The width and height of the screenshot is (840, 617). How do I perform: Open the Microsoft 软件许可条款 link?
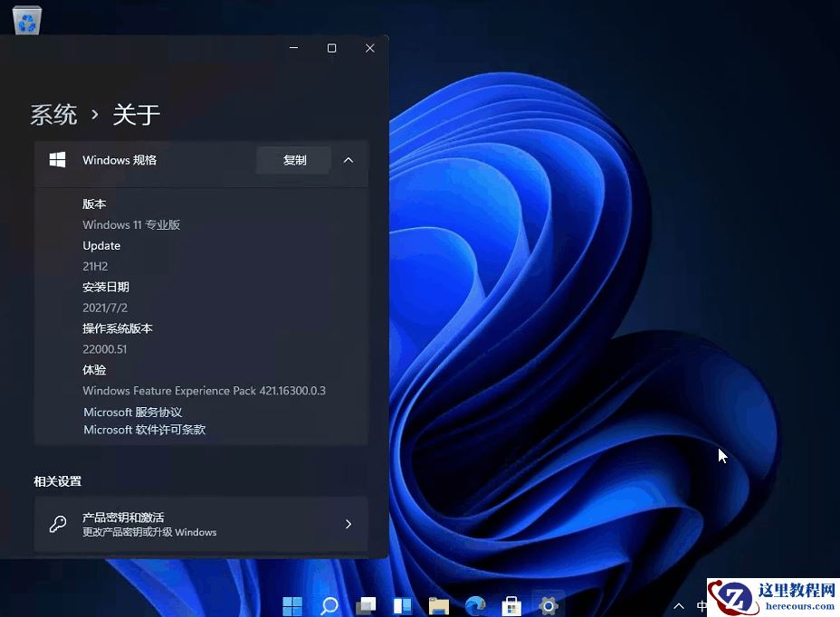143,430
